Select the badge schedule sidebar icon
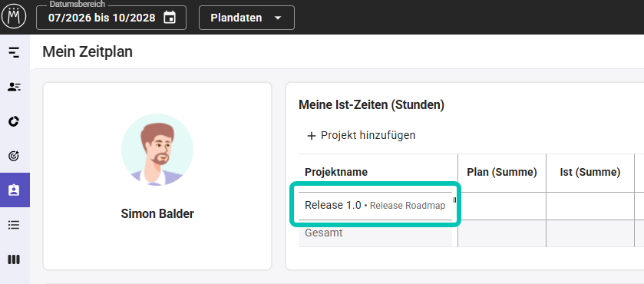 (15, 190)
